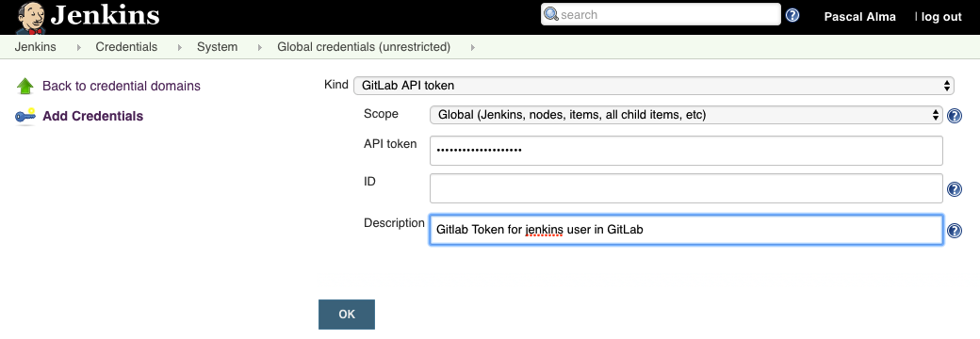Open help for the Description field
Viewport: 980px width, 339px height.
click(x=955, y=231)
